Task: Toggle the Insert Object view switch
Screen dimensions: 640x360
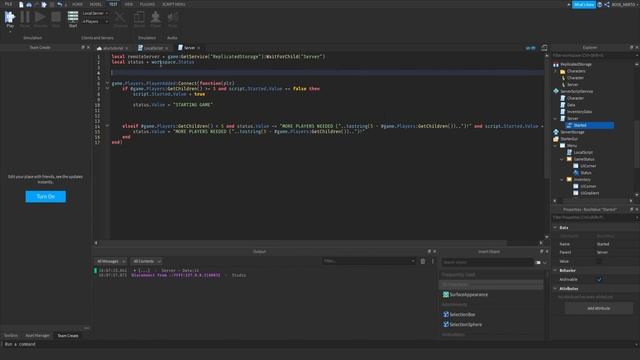Action: click(x=538, y=262)
